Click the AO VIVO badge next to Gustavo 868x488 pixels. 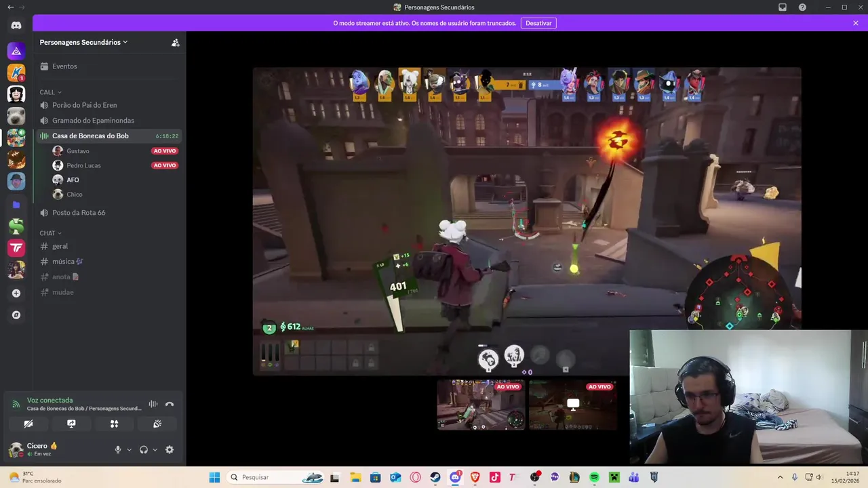(165, 151)
